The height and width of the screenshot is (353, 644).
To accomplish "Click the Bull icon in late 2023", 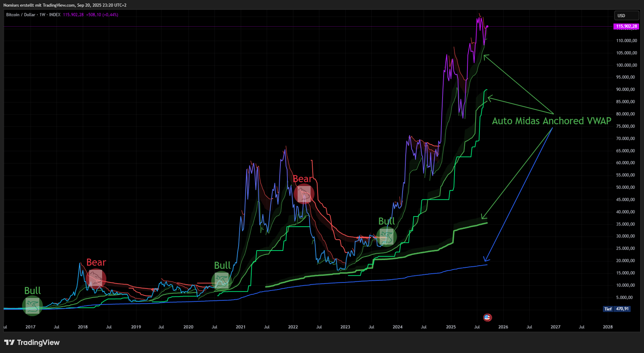I will [x=386, y=237].
